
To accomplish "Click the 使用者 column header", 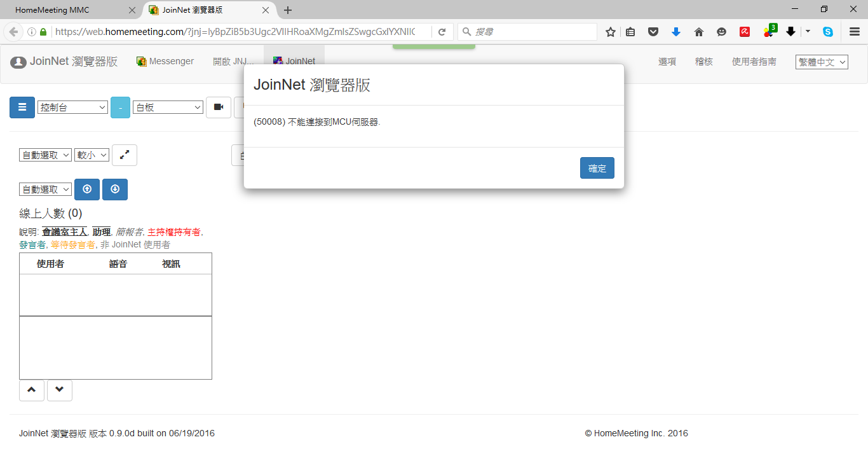I will point(50,264).
